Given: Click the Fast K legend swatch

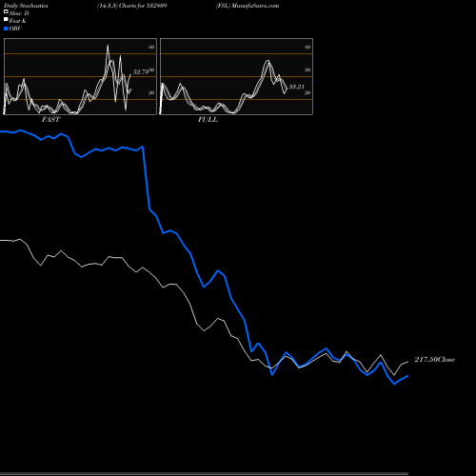Looking at the screenshot, I should [x=6, y=20].
